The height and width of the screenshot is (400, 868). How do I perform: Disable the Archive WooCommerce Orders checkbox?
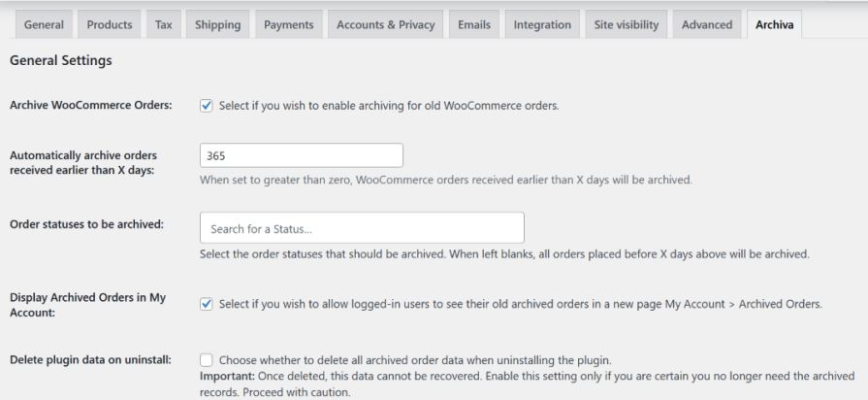pos(206,106)
